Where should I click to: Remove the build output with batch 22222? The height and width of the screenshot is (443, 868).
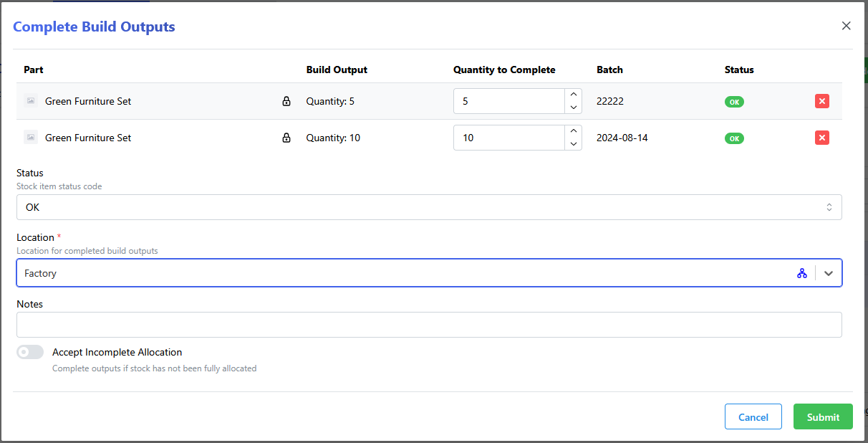point(821,101)
